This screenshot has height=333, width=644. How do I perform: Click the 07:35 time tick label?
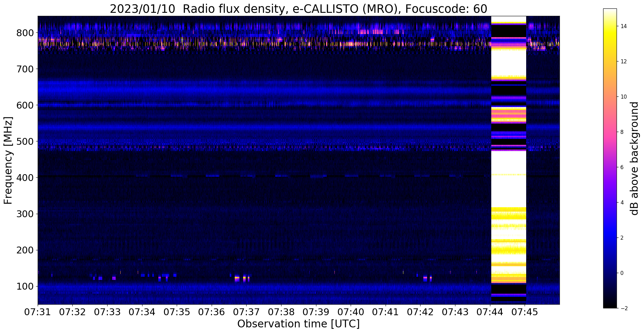pyautogui.click(x=177, y=312)
